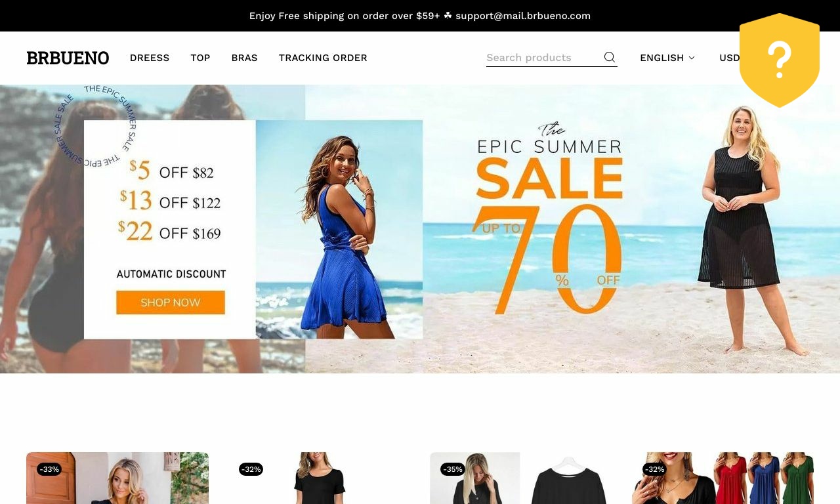Open the DREESS menu item
Screen dimensions: 840x504
pyautogui.click(x=150, y=58)
